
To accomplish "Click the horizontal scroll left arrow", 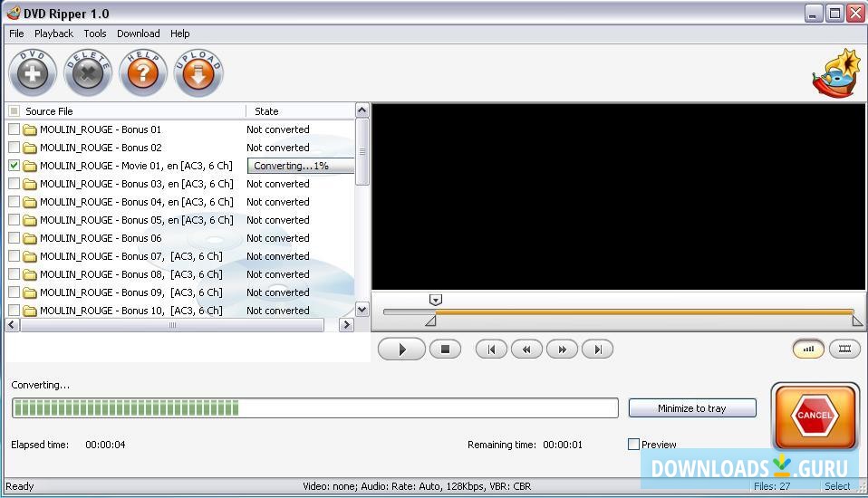I will 12,325.
